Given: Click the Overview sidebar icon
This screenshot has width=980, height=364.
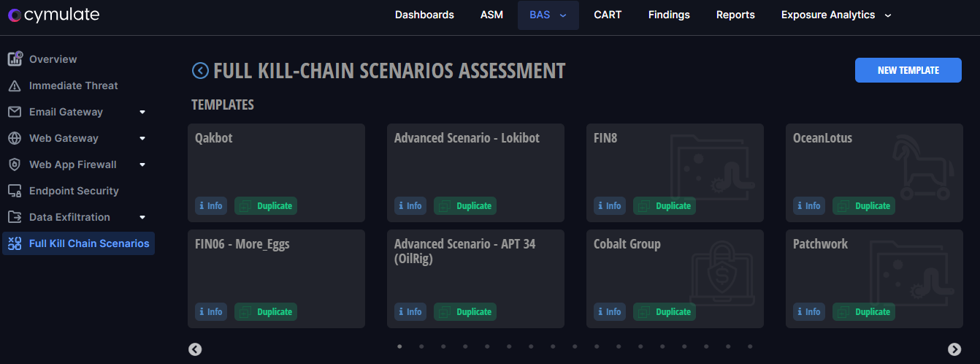Looking at the screenshot, I should (x=15, y=59).
